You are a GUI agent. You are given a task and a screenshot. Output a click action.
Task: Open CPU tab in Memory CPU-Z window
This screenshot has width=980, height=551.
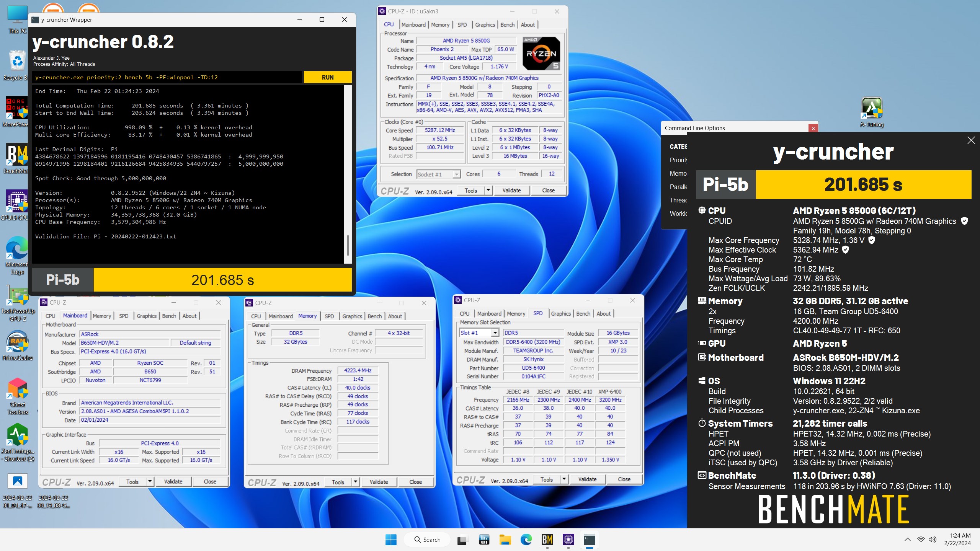pos(256,316)
